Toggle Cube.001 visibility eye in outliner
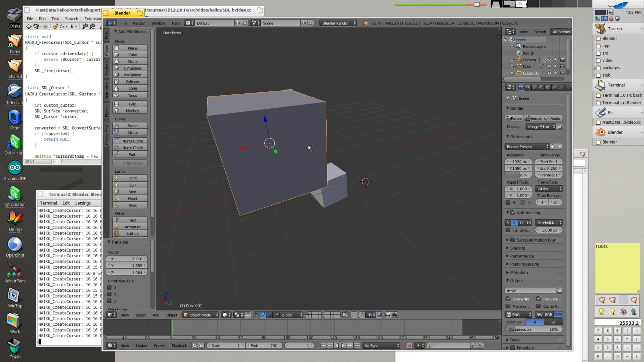The image size is (644, 362). pyautogui.click(x=549, y=73)
